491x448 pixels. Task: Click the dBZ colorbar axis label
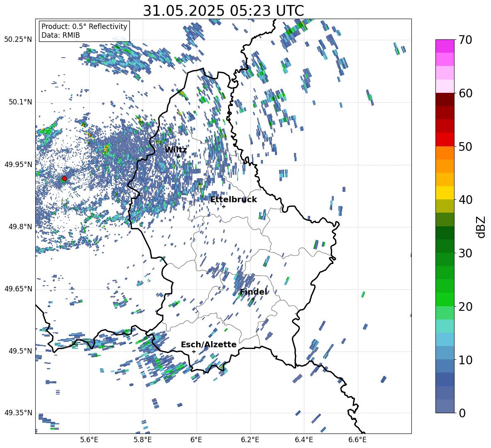(x=481, y=227)
